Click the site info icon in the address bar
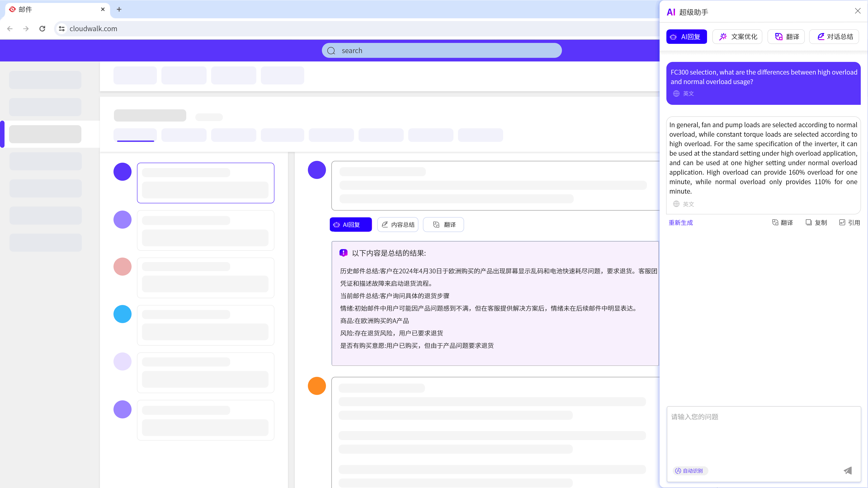Viewport: 868px width, 488px height. pyautogui.click(x=62, y=29)
